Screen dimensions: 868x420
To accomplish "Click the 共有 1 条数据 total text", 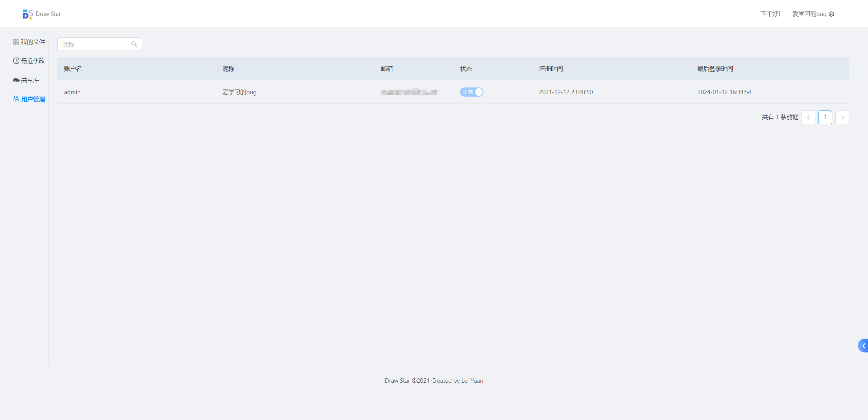I will 780,117.
